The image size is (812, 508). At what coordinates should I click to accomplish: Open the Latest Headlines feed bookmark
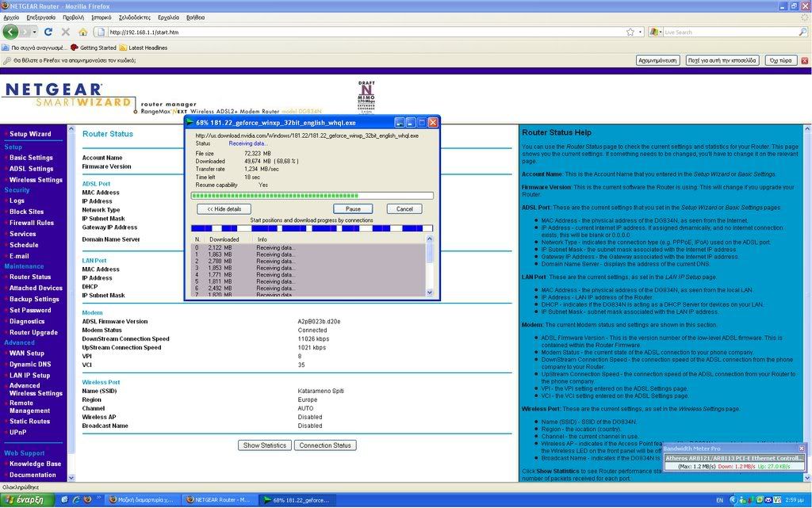[144, 48]
